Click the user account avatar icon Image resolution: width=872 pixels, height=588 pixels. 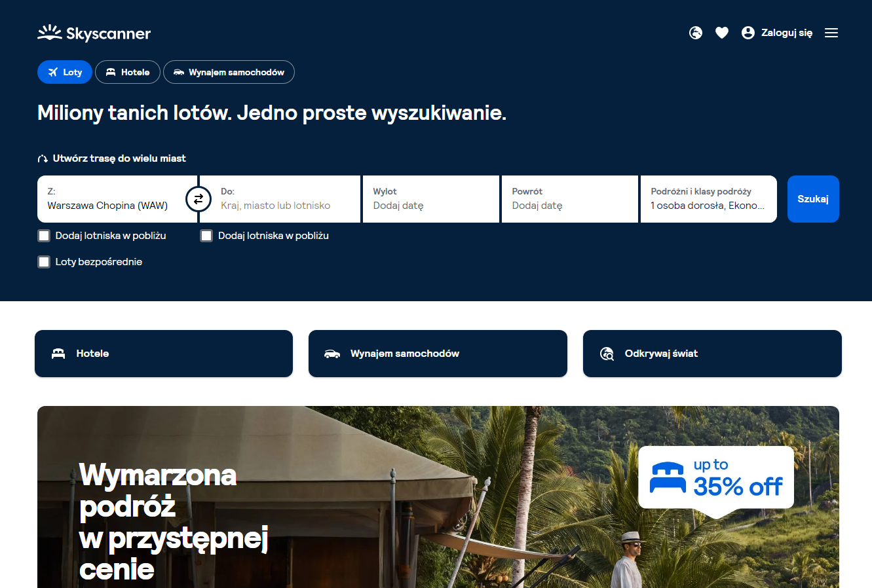748,33
